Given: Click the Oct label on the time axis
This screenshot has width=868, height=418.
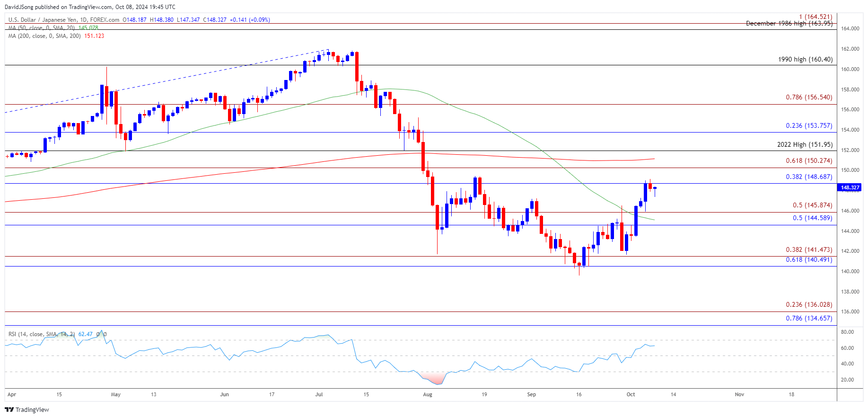Looking at the screenshot, I should (x=631, y=394).
